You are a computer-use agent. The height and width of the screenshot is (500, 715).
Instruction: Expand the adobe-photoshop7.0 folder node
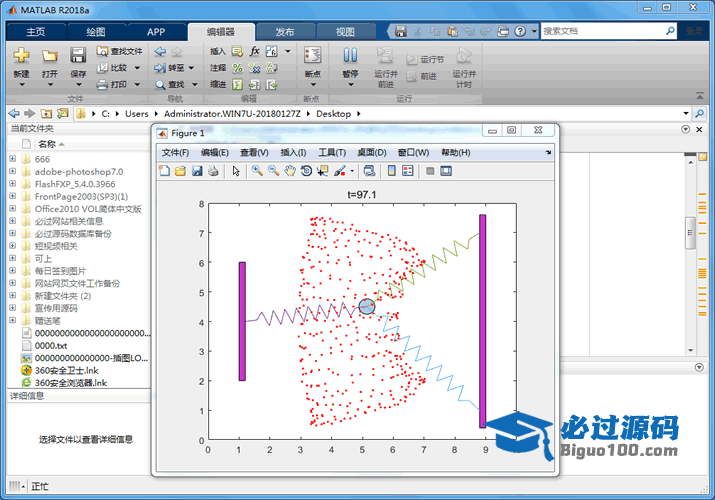pos(13,171)
